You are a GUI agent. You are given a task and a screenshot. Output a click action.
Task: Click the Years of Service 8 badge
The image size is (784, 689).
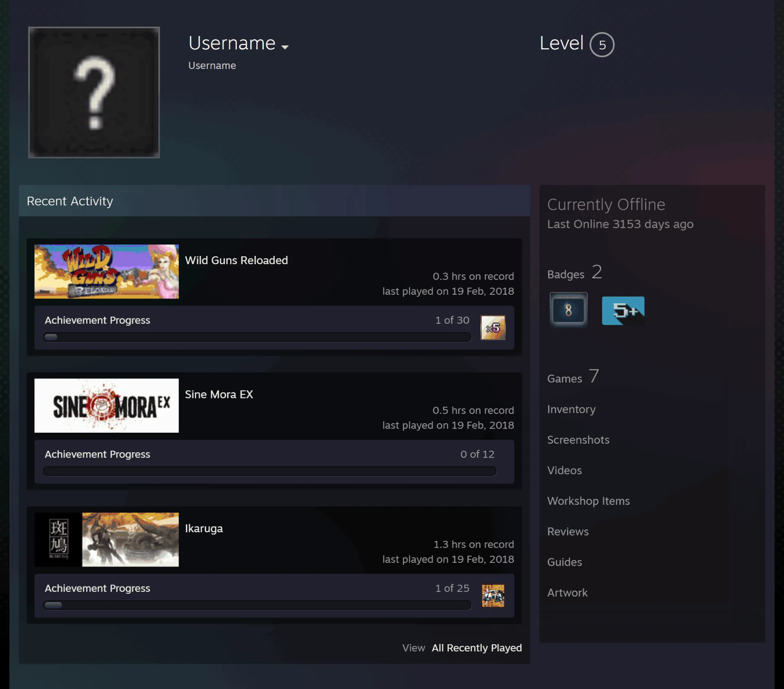(568, 310)
